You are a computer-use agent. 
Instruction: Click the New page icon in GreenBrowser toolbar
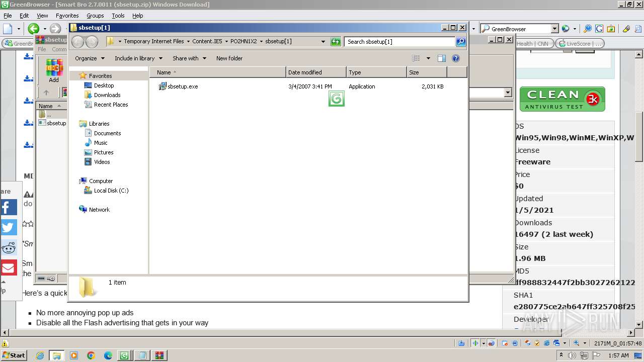(x=8, y=29)
